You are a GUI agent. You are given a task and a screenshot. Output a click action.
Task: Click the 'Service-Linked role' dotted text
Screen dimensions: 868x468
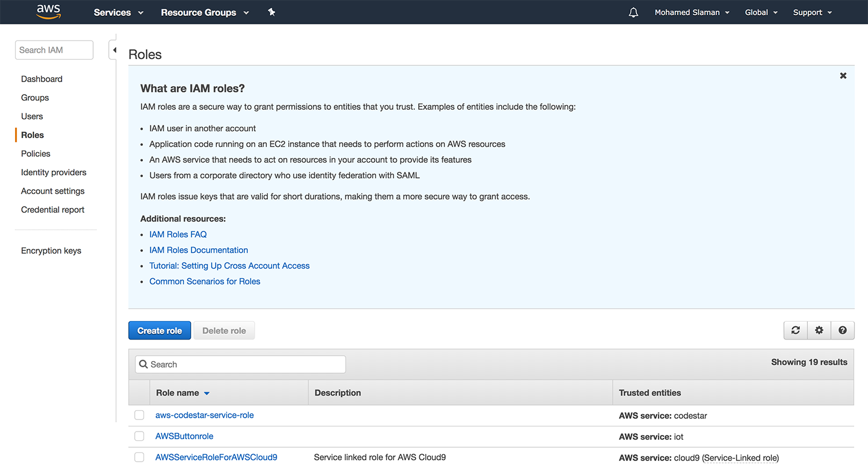click(x=741, y=458)
